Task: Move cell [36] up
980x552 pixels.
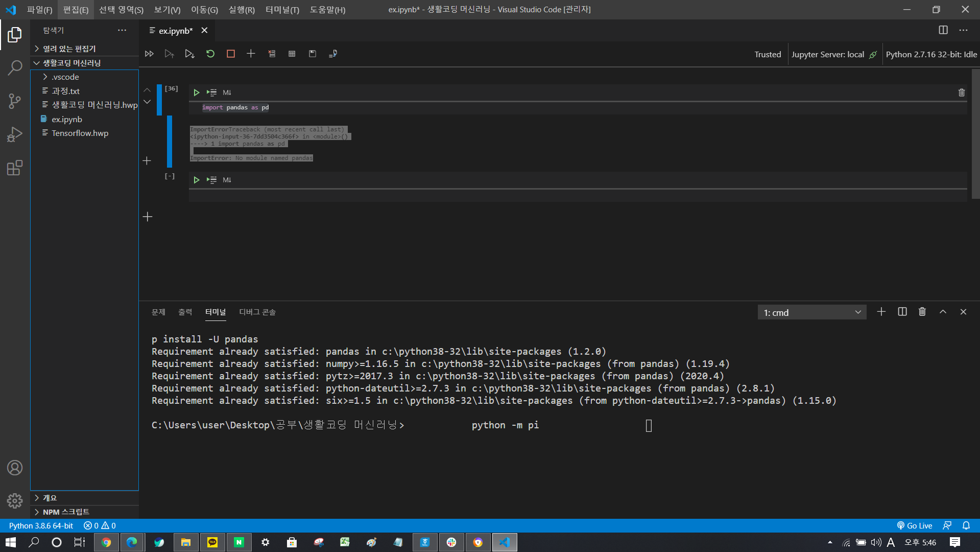Action: (147, 90)
